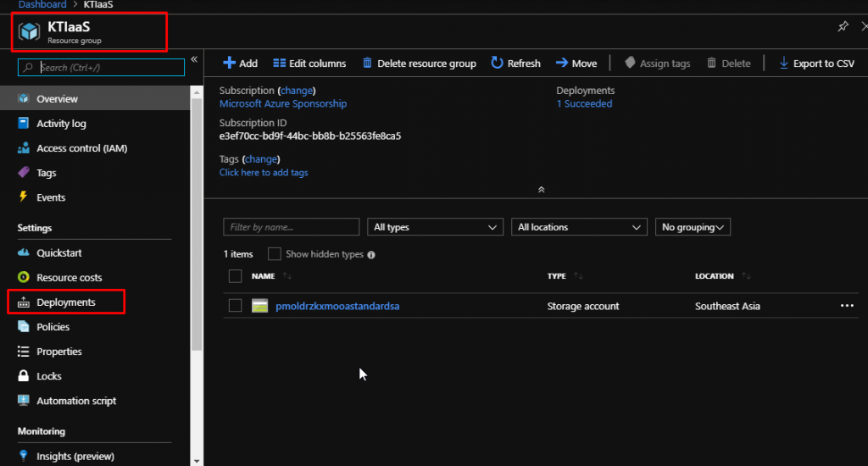Click the greyed Delete toolbar button

[728, 63]
